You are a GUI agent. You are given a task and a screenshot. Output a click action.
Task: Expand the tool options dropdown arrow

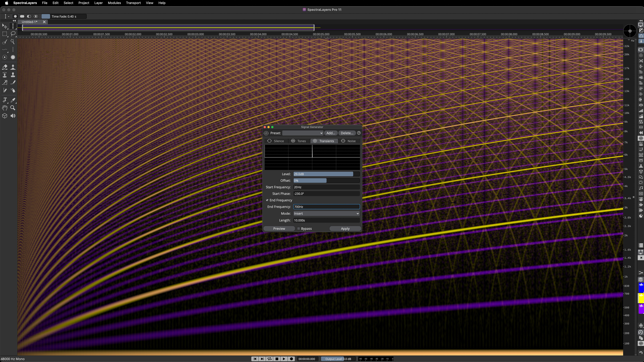pyautogui.click(x=9, y=16)
